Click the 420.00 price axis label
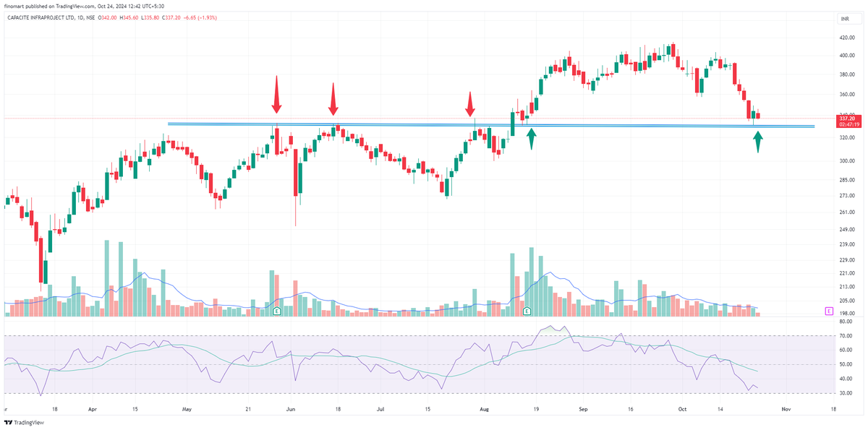The height and width of the screenshot is (430, 868). tap(846, 38)
